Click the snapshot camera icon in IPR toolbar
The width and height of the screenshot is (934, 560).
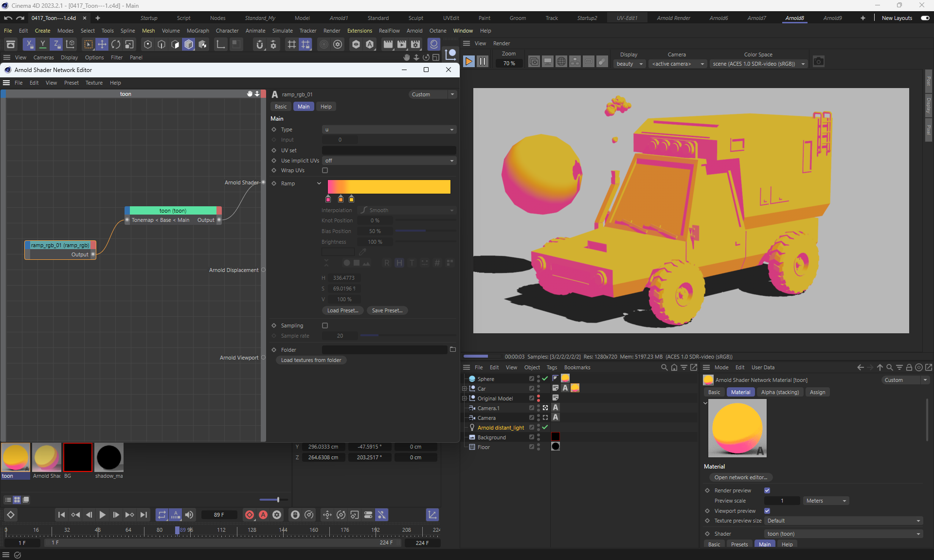point(819,62)
